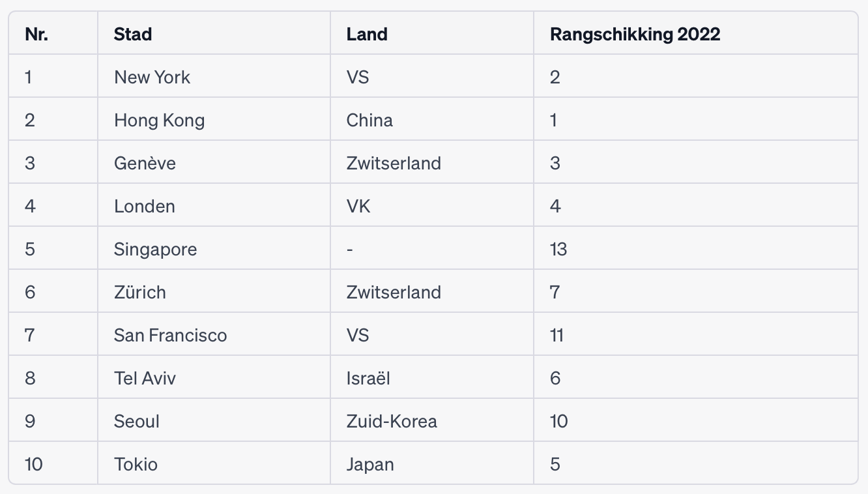Select the 'Singapore' cell

pos(155,249)
